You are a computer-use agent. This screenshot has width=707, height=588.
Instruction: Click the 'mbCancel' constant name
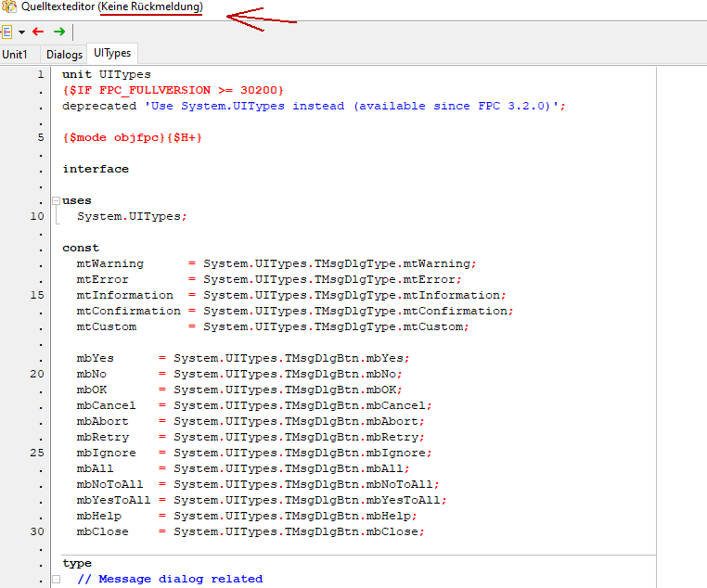point(107,405)
